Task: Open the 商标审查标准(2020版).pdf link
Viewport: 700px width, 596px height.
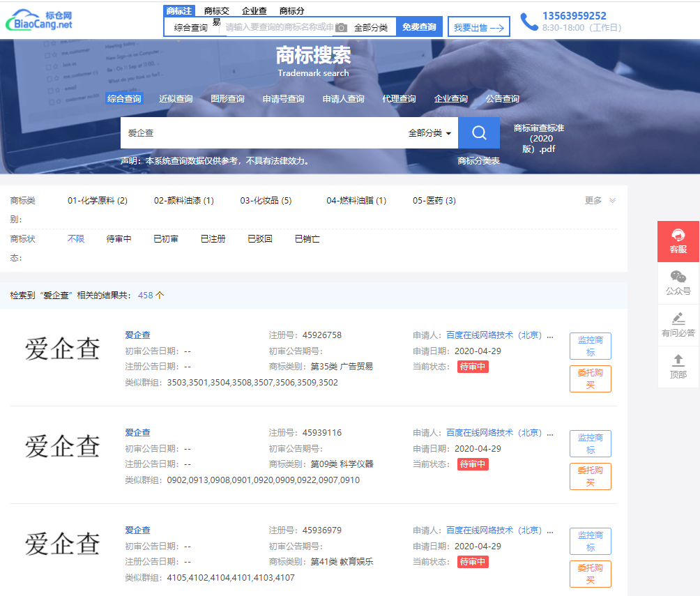Action: tap(539, 139)
